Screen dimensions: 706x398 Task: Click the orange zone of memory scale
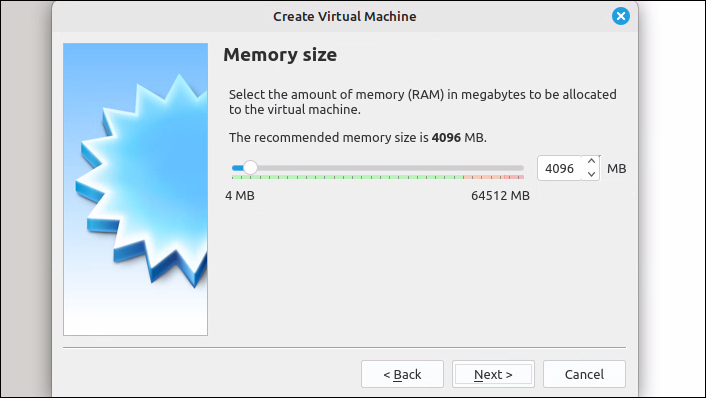pyautogui.click(x=483, y=177)
